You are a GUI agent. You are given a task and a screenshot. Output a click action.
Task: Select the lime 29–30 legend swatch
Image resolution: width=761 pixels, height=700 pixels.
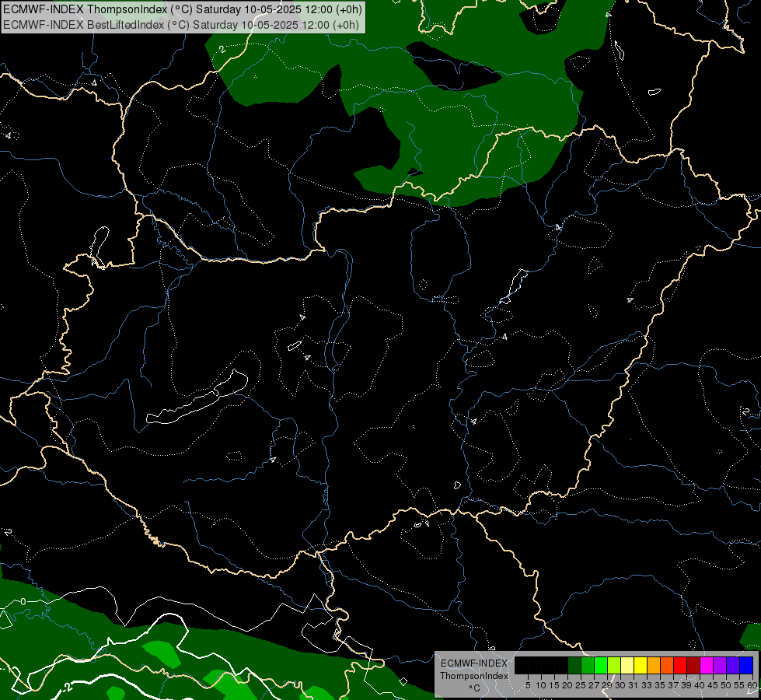[x=614, y=665]
